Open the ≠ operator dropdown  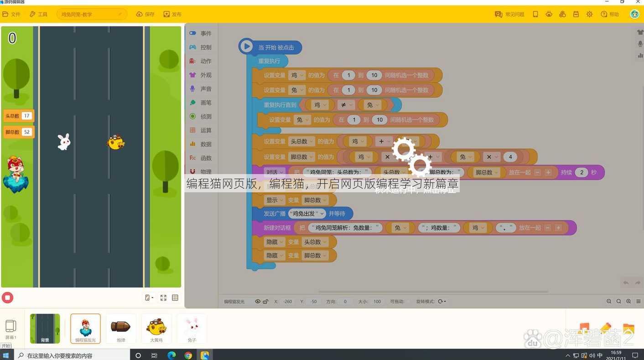pos(346,105)
